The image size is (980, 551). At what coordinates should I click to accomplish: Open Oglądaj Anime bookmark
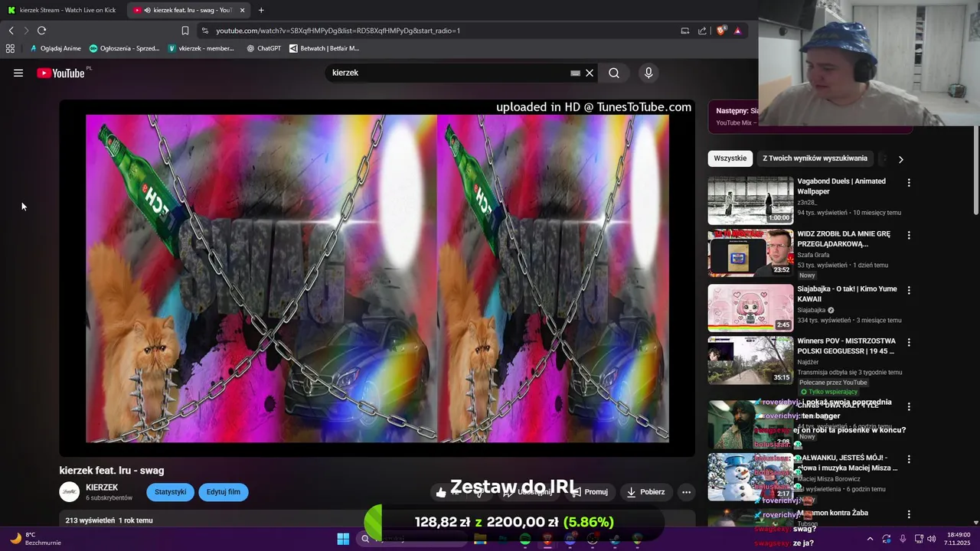coord(55,48)
